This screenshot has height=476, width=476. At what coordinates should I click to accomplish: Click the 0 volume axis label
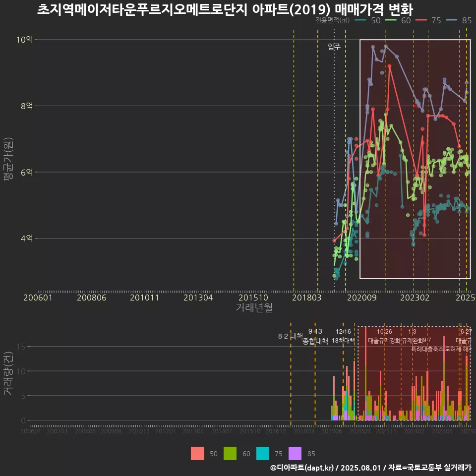(23, 420)
